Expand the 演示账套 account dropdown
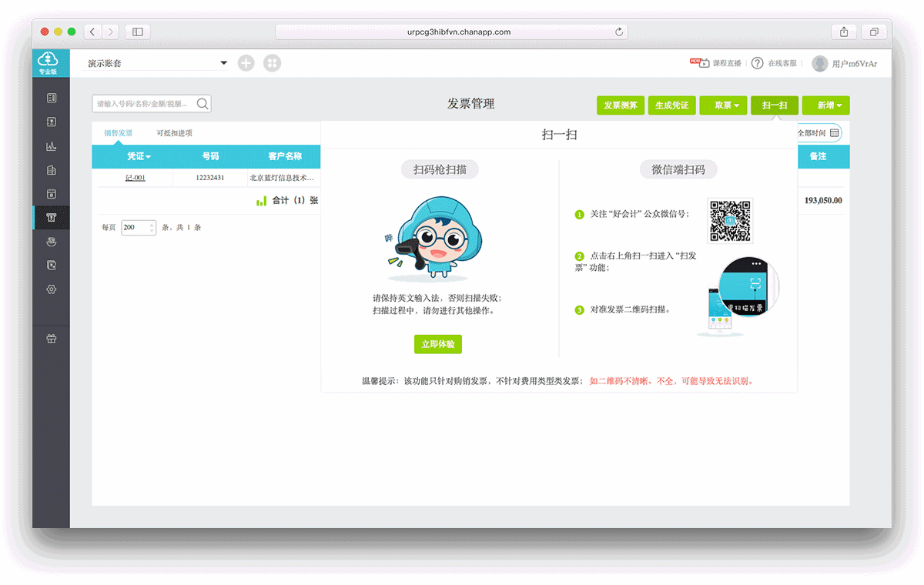This screenshot has height=585, width=924. [x=223, y=63]
